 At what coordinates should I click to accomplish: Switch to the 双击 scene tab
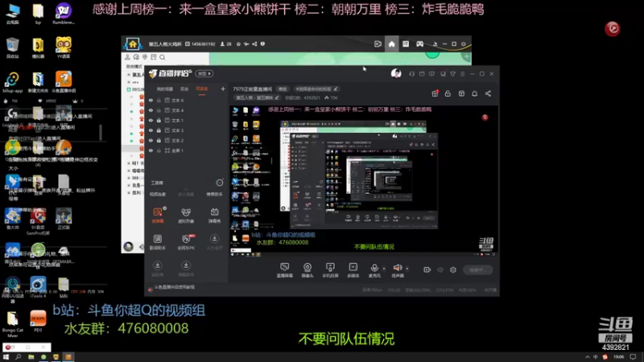tap(184, 88)
